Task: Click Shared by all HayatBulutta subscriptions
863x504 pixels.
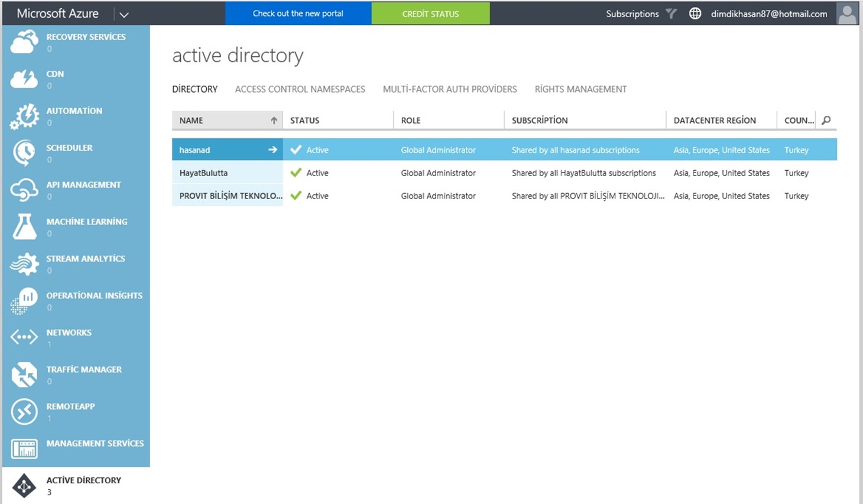Action: pyautogui.click(x=584, y=173)
